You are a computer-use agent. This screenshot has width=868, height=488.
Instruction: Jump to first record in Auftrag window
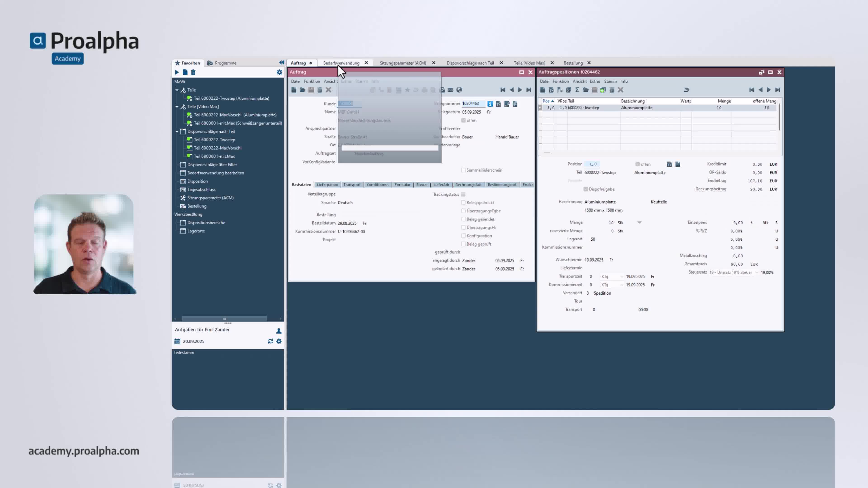(x=503, y=90)
